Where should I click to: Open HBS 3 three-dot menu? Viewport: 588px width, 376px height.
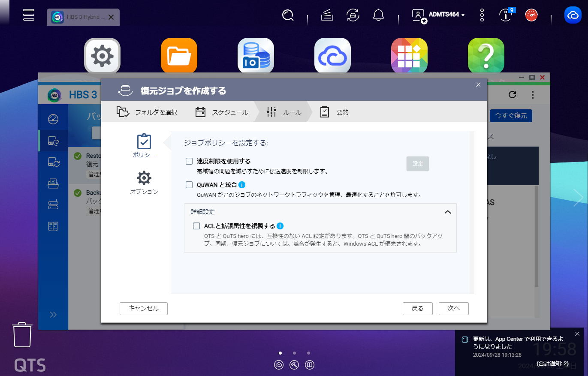point(532,95)
